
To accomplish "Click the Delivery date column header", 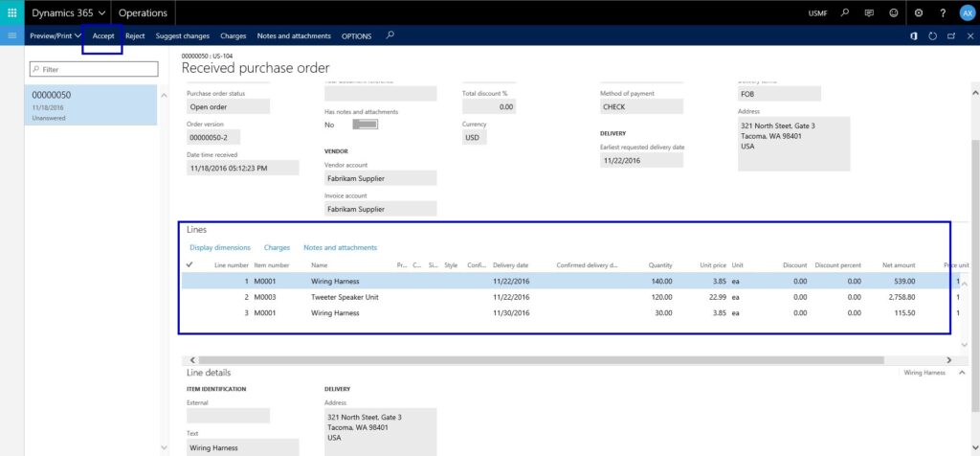I will point(511,265).
